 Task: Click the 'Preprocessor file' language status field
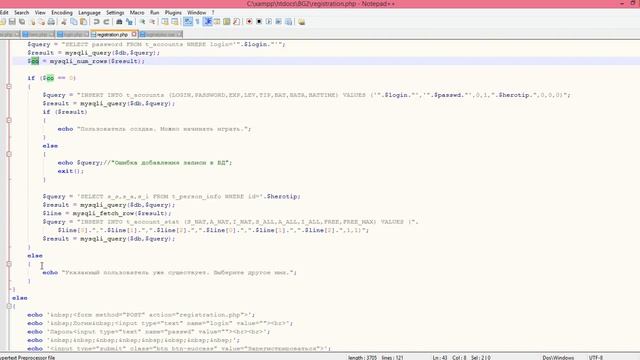[27, 357]
